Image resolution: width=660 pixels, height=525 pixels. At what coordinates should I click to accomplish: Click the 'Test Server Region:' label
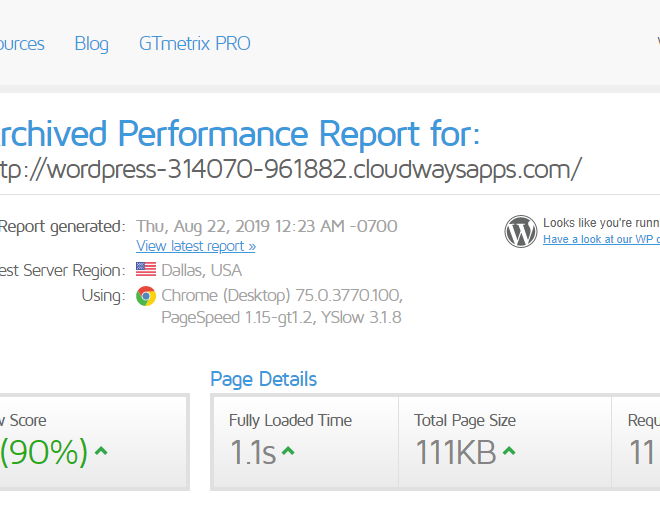pyautogui.click(x=63, y=271)
